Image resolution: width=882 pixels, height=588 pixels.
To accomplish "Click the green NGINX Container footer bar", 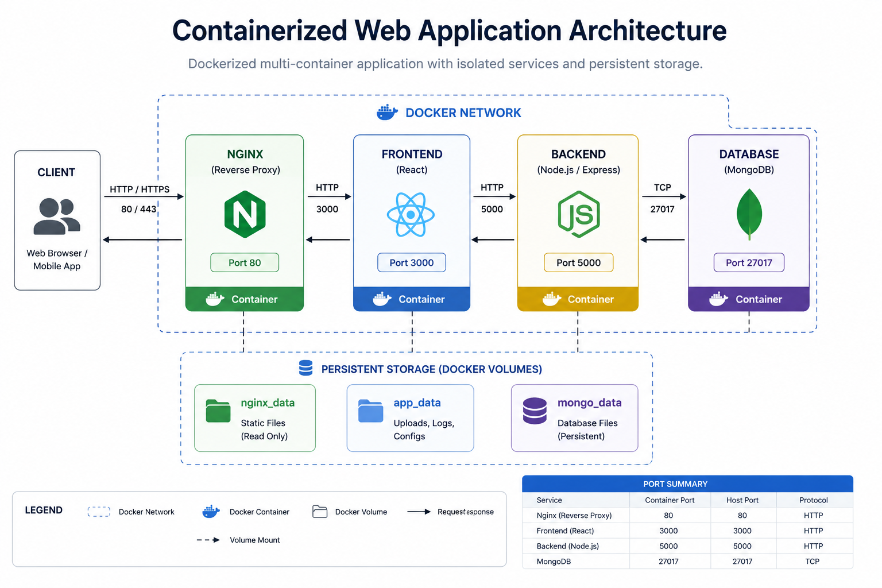I will [x=245, y=299].
